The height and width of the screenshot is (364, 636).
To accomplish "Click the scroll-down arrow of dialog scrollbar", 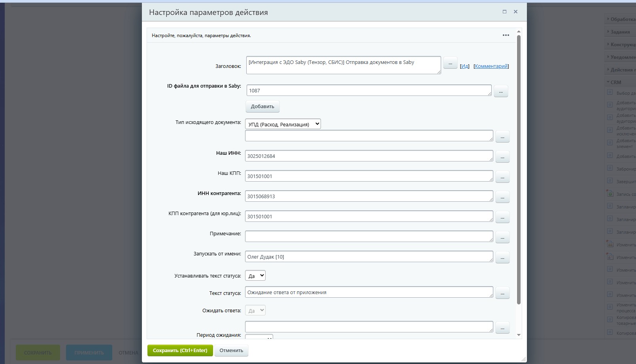I will tap(519, 335).
